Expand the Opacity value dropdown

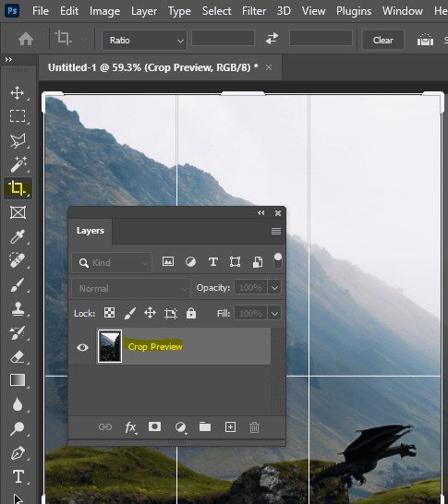[x=274, y=287]
